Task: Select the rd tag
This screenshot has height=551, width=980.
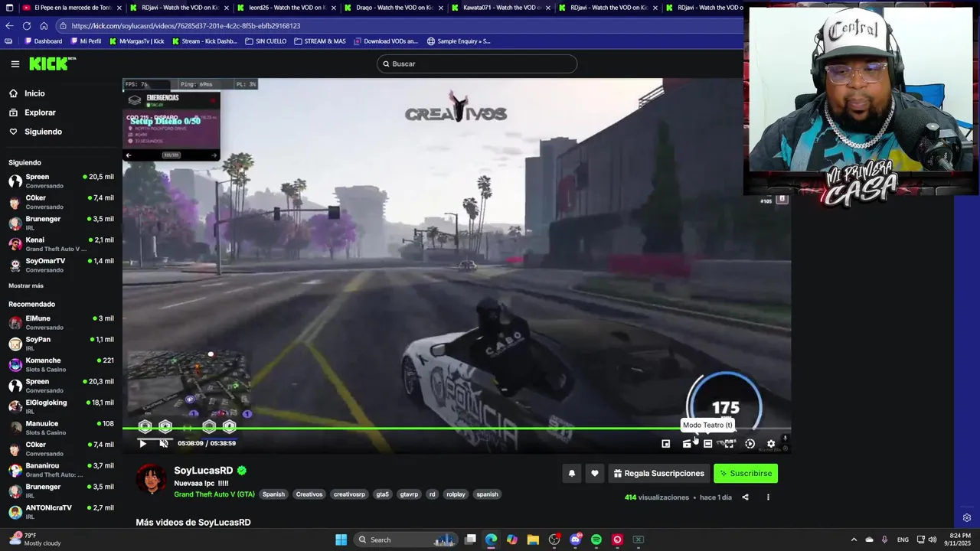Action: 432,494
